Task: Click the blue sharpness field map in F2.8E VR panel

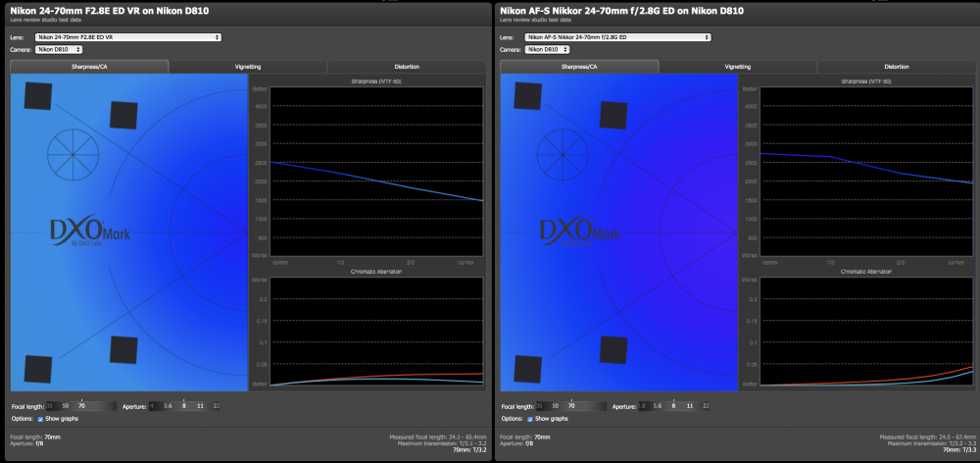Action: (129, 232)
